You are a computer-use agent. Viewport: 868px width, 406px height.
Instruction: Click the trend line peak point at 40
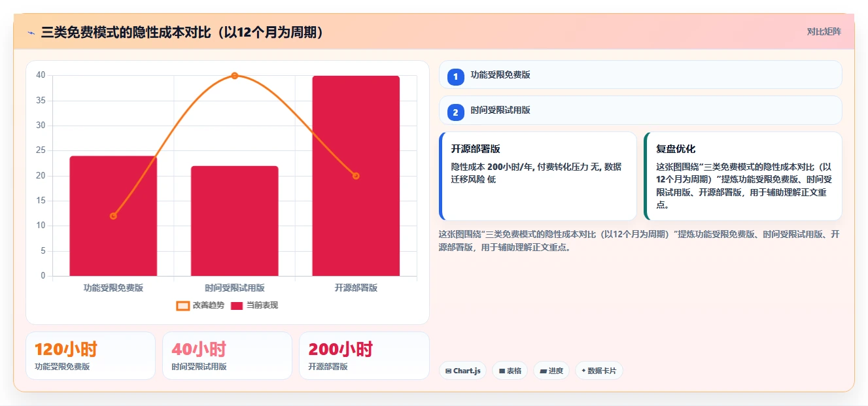(235, 76)
